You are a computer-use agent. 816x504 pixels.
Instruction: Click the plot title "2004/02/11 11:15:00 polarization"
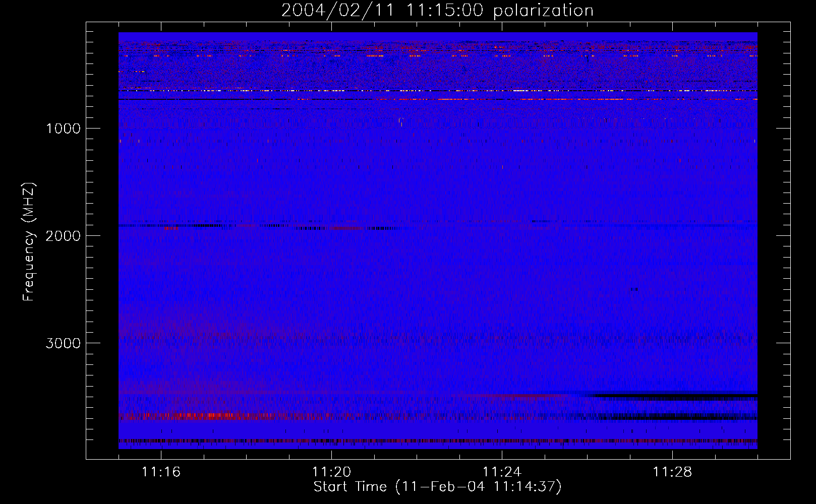pyautogui.click(x=437, y=10)
